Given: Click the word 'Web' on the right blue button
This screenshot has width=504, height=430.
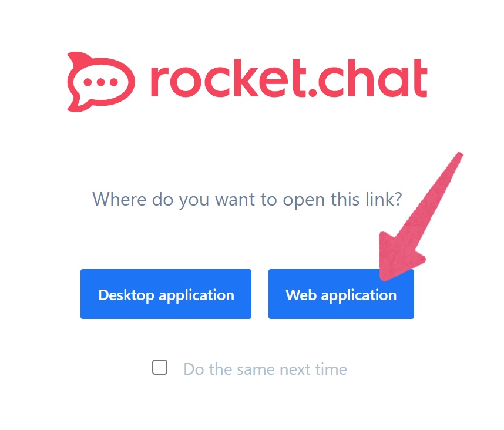Looking at the screenshot, I should pyautogui.click(x=301, y=295).
